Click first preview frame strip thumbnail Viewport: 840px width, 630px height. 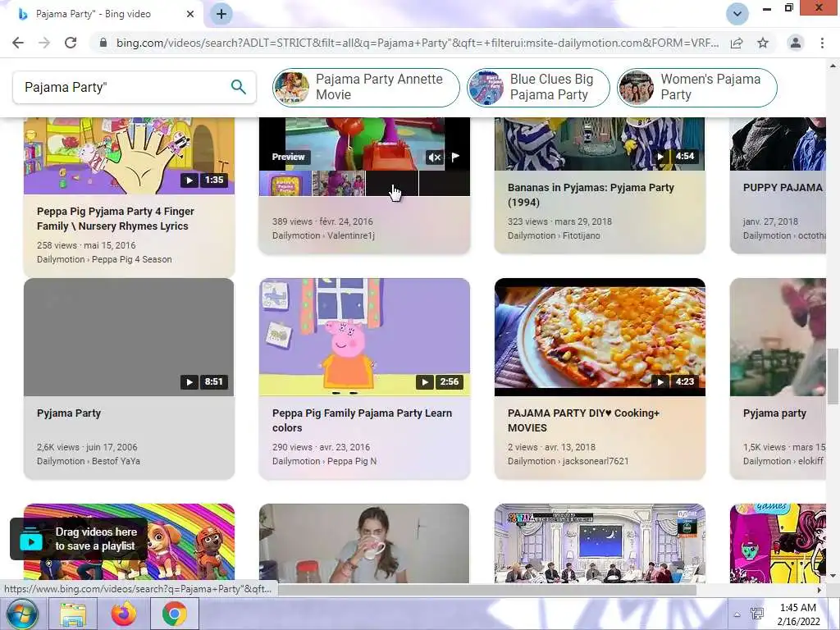[285, 183]
